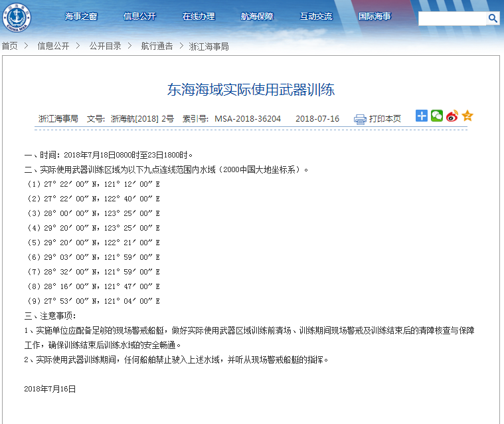This screenshot has width=504, height=424.
Task: Click coordinate point (2) 122°40′00″E
Action: (x=94, y=199)
